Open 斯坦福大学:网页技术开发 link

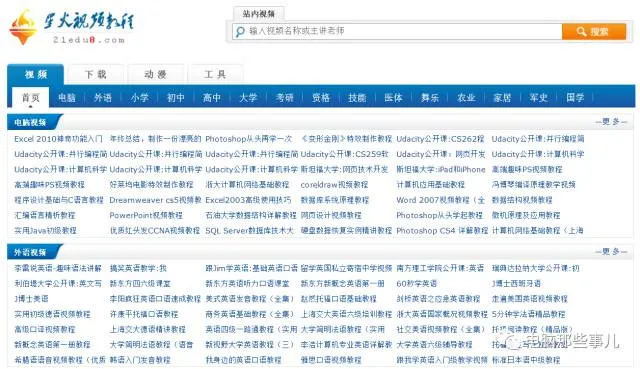point(344,169)
